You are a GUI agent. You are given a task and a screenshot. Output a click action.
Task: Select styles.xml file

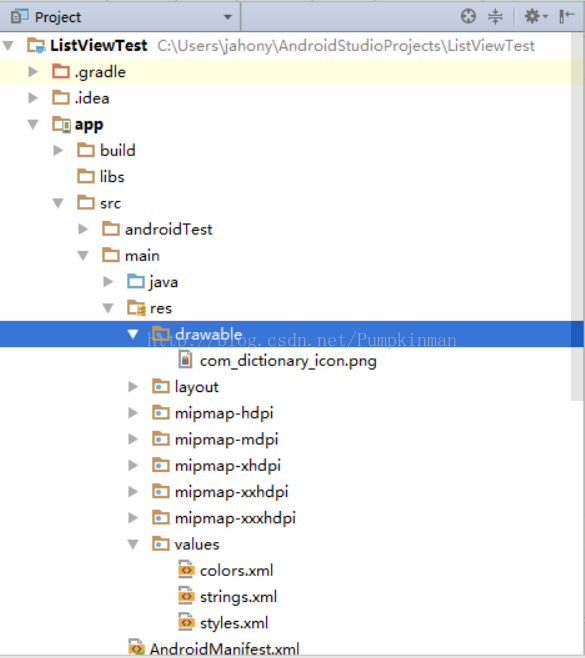234,623
